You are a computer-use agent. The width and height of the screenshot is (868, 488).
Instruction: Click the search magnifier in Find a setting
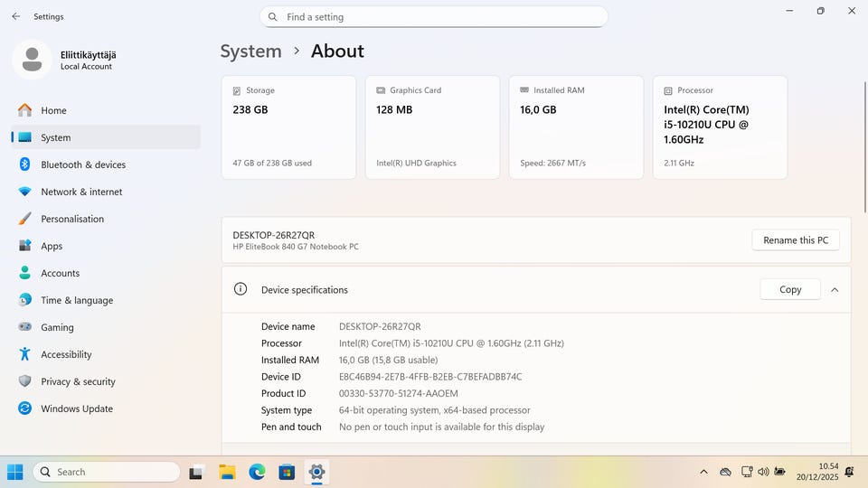pyautogui.click(x=273, y=17)
